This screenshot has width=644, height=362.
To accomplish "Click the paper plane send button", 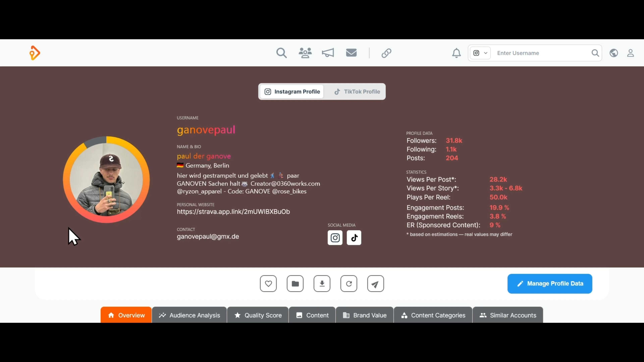I will pos(375,284).
